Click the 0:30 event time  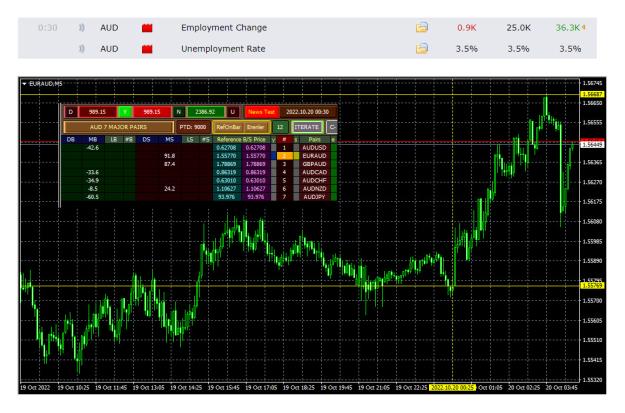tap(47, 28)
